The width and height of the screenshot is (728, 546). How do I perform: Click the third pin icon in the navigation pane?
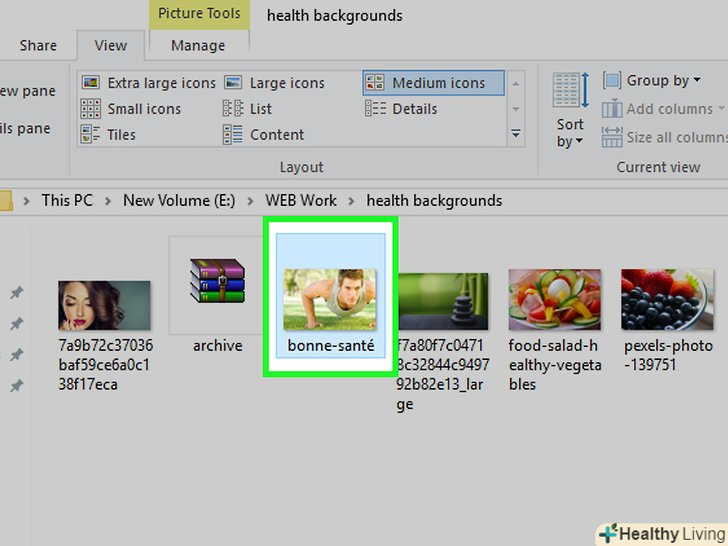(x=17, y=355)
